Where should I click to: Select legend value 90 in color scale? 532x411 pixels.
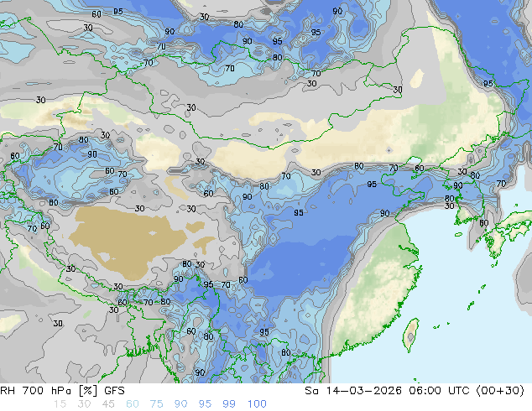pyautogui.click(x=181, y=404)
